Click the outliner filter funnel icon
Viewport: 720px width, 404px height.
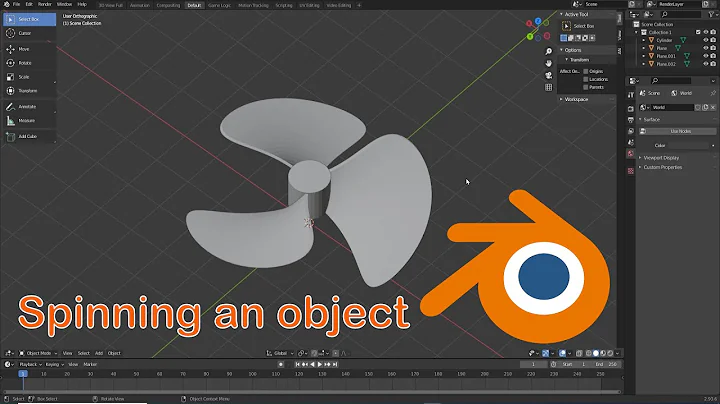pos(712,15)
